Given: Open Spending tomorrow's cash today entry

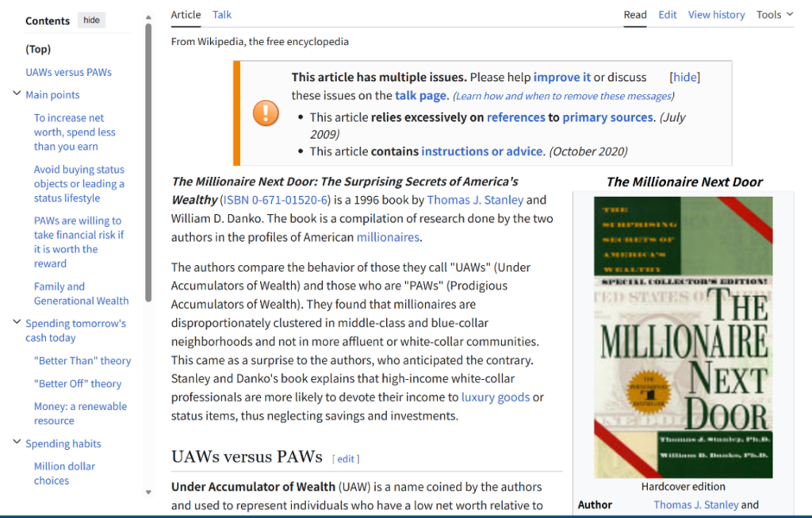Looking at the screenshot, I should [75, 331].
